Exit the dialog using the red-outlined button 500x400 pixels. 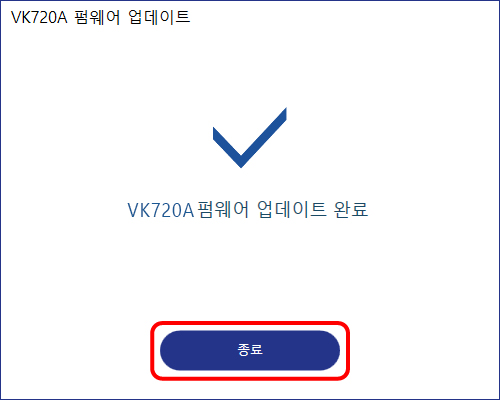click(250, 350)
